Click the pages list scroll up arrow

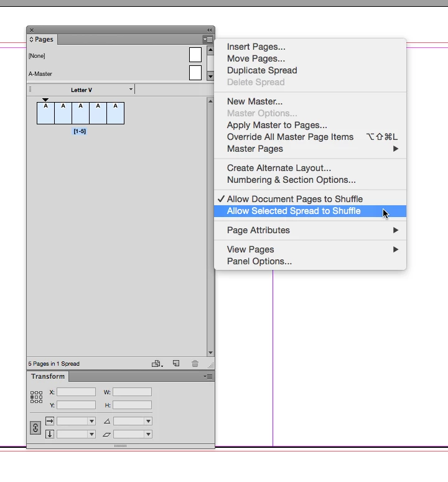[210, 101]
